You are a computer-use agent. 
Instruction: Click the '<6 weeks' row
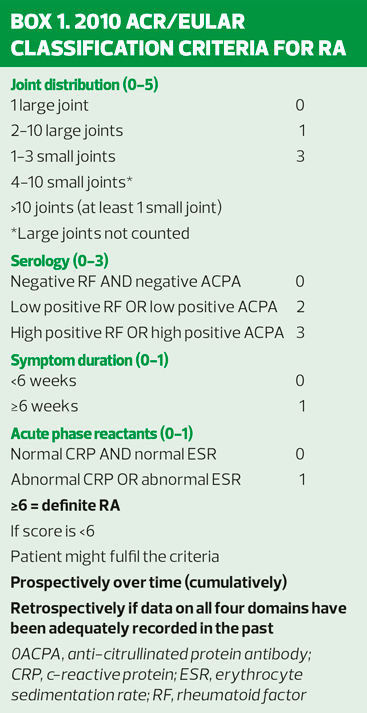157,381
